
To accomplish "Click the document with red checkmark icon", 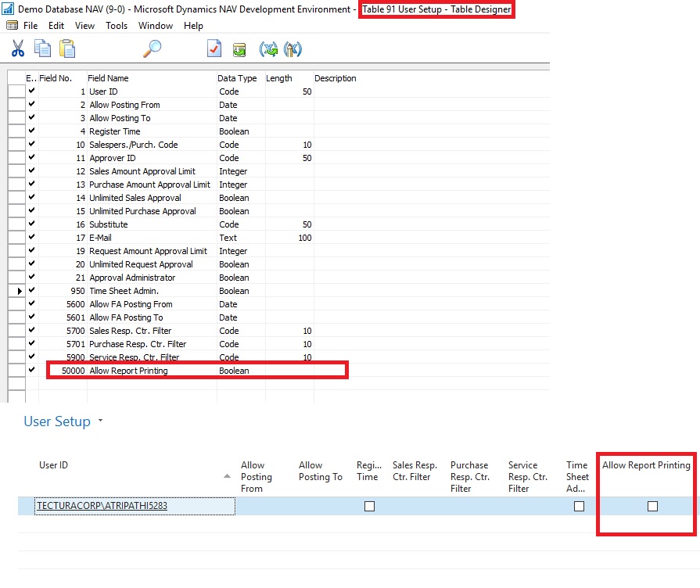I will pyautogui.click(x=214, y=49).
